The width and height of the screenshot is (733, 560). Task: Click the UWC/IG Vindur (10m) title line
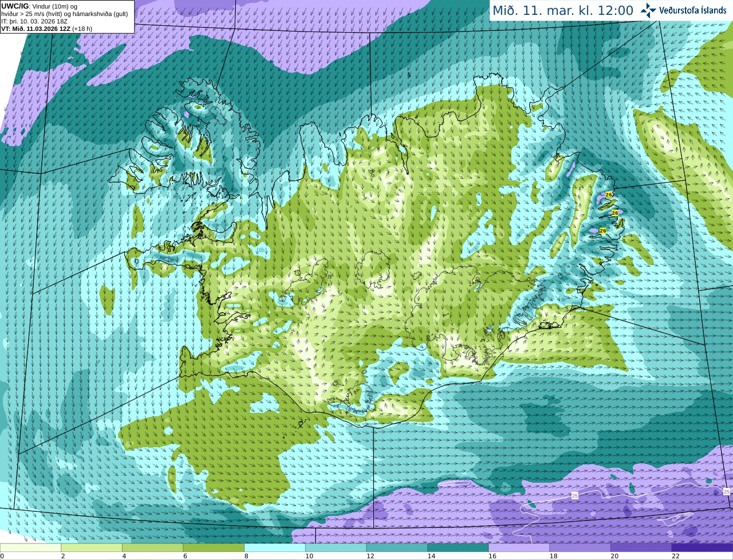point(40,6)
